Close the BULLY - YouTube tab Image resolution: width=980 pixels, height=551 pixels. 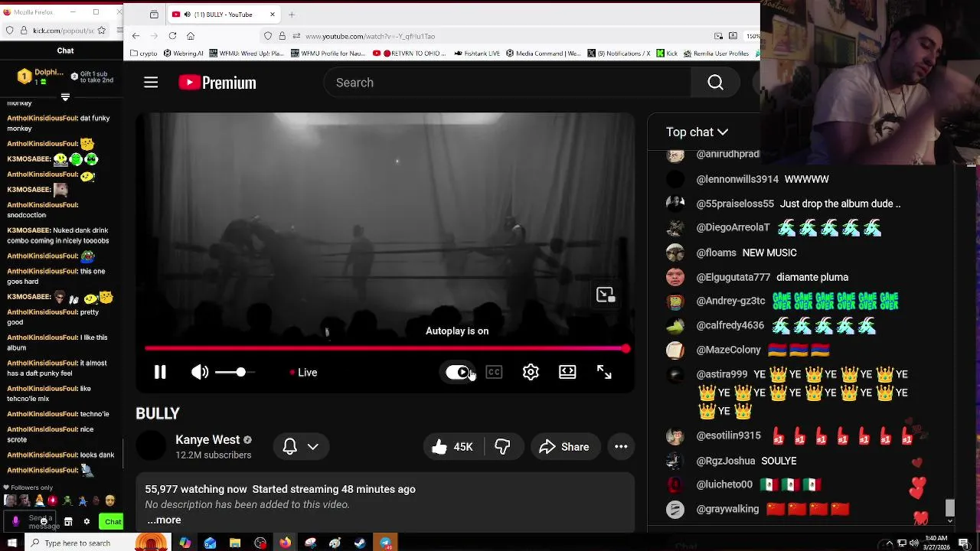[x=273, y=15]
